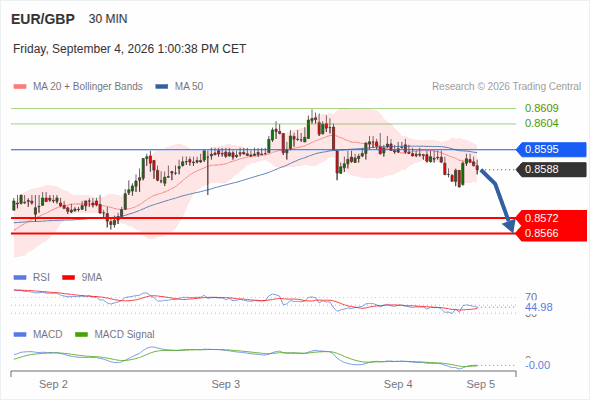Click the 0.8604 resistance level label
Screen dimensions: 590x400
(541, 123)
